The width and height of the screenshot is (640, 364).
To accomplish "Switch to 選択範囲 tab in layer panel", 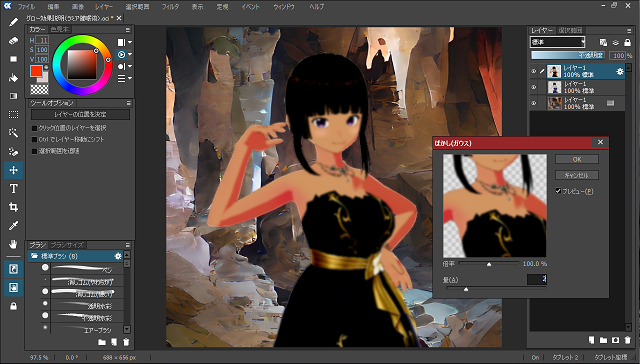I will [570, 31].
